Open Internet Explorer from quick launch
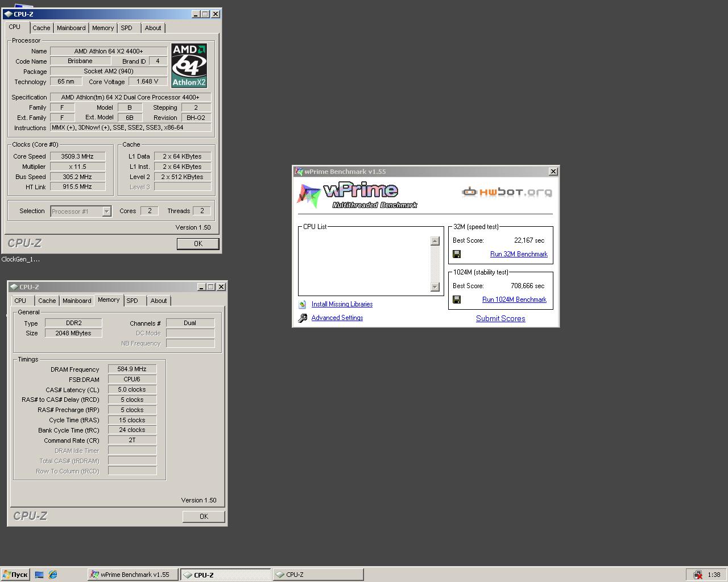The height and width of the screenshot is (582, 728). click(x=53, y=575)
